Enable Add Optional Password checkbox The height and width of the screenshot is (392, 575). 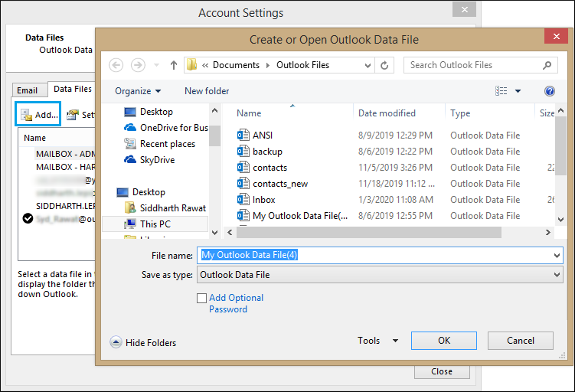click(201, 298)
